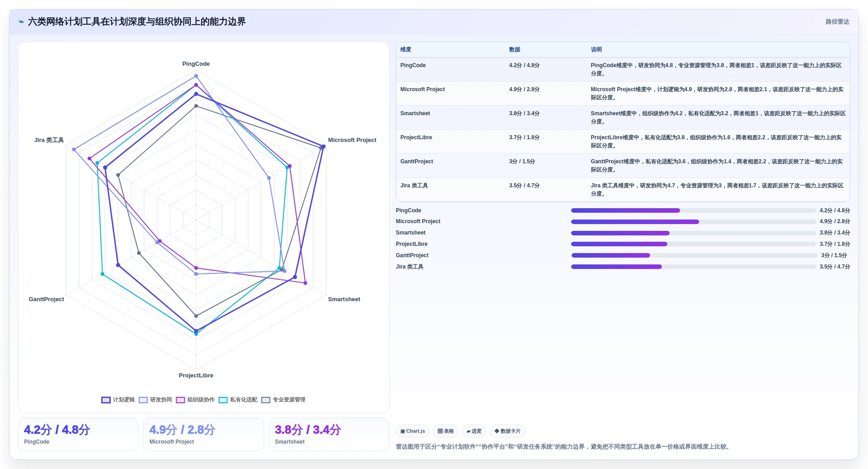Click the 维度 column header
The width and height of the screenshot is (868, 469).
pyautogui.click(x=406, y=50)
